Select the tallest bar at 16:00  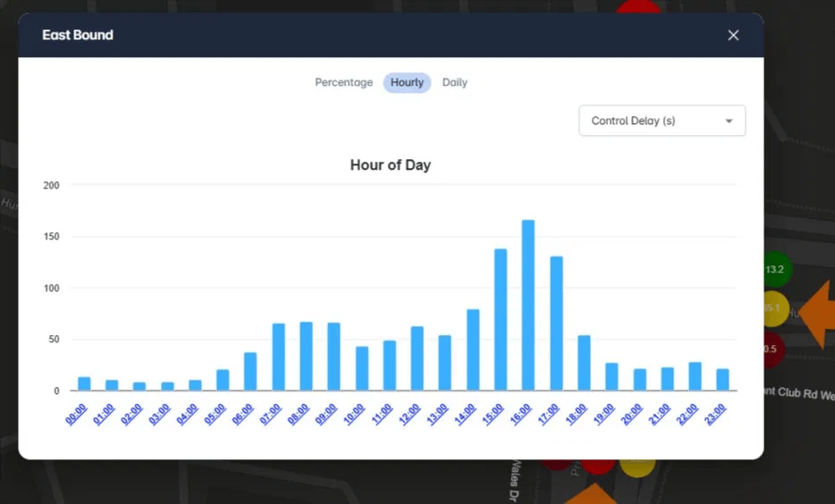(528, 305)
